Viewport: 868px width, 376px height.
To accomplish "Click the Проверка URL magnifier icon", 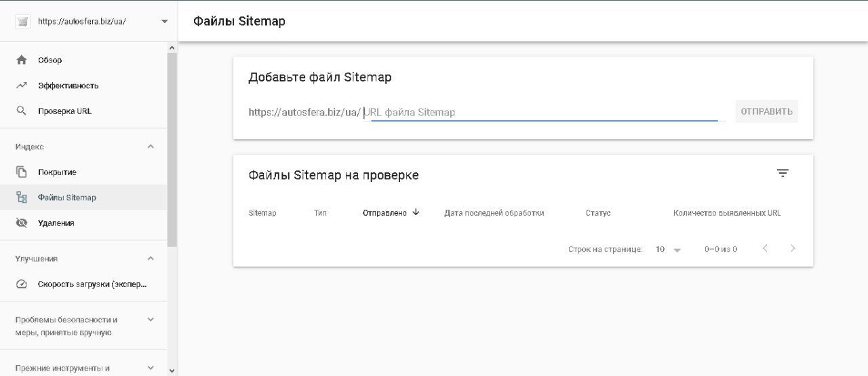I will coord(22,111).
